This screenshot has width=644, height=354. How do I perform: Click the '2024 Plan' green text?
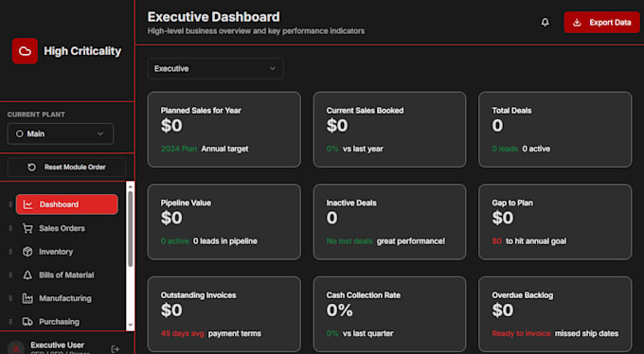[x=179, y=149]
